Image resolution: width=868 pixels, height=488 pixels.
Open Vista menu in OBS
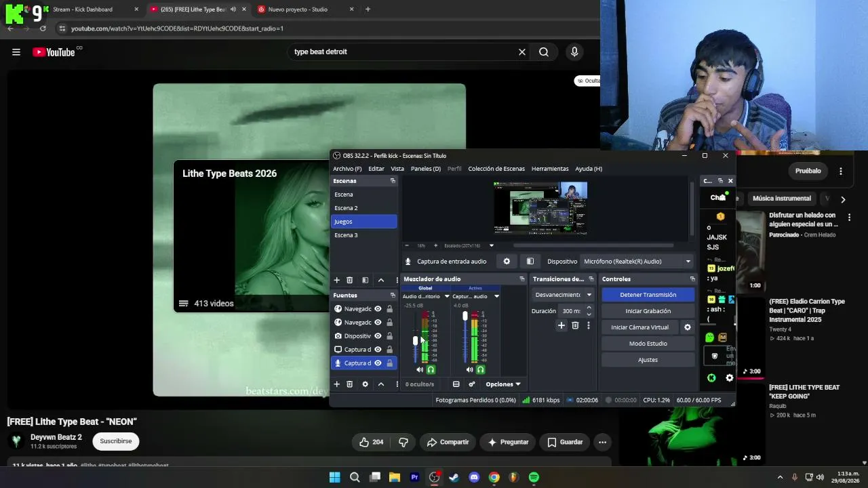(397, 169)
